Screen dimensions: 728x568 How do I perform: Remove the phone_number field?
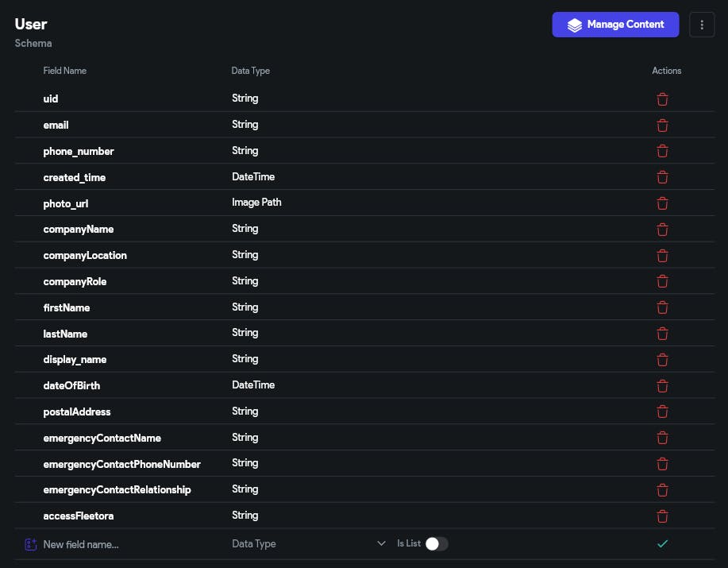[662, 151]
